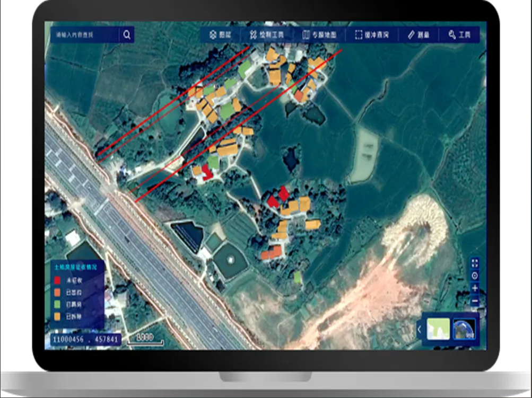Click the search magnifier icon
Screen dimensions: 532x398
(x=127, y=35)
